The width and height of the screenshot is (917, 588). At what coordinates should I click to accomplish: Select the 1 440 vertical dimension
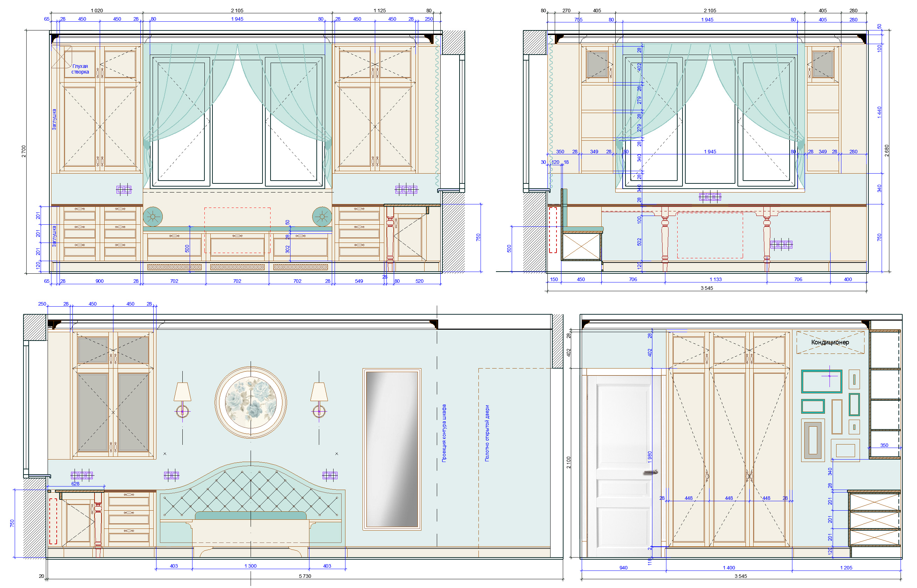coord(880,112)
